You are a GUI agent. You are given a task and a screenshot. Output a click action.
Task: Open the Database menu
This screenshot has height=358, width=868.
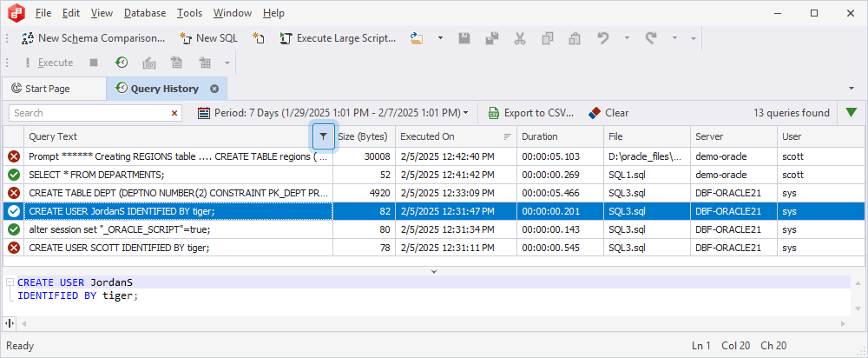[x=145, y=13]
